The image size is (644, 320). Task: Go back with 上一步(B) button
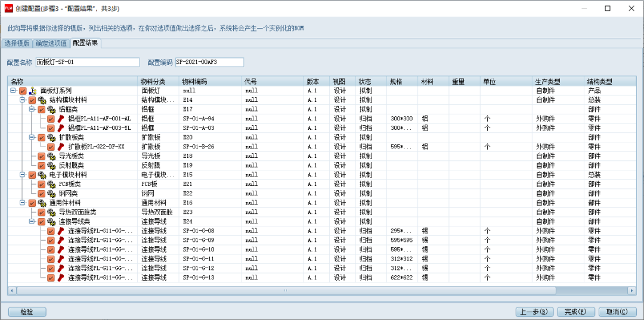pos(534,312)
